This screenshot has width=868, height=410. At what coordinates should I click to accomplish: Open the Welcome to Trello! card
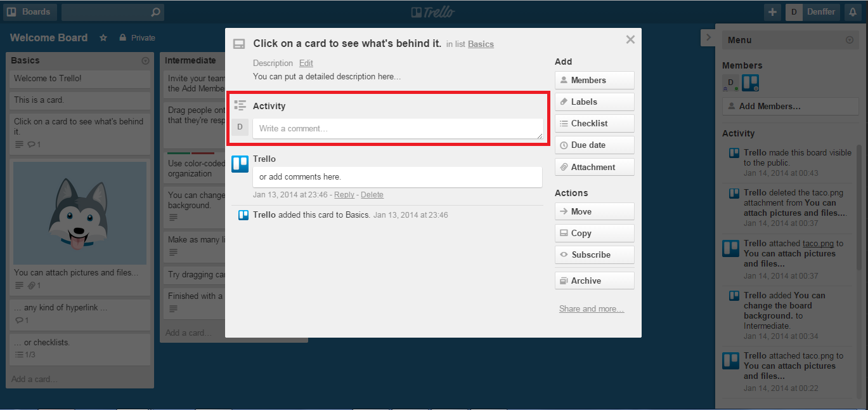click(x=79, y=79)
